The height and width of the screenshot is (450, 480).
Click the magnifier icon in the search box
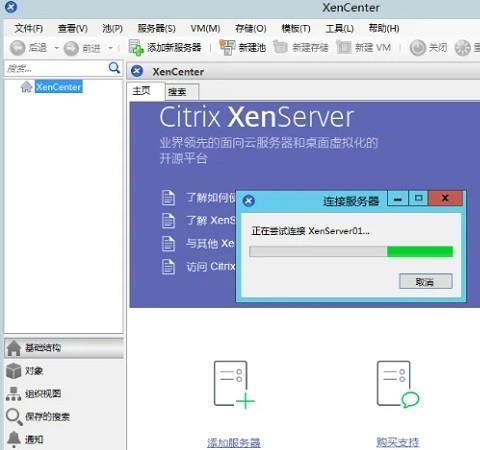114,68
